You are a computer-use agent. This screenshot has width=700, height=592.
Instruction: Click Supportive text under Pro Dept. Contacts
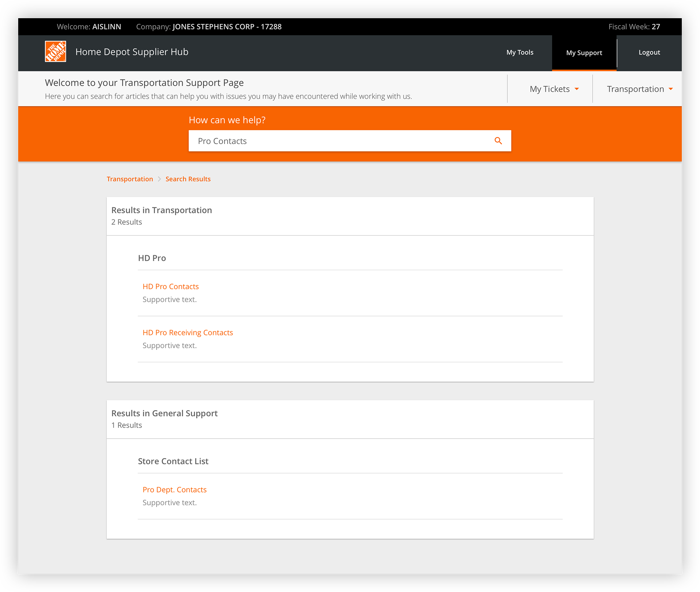tap(170, 503)
